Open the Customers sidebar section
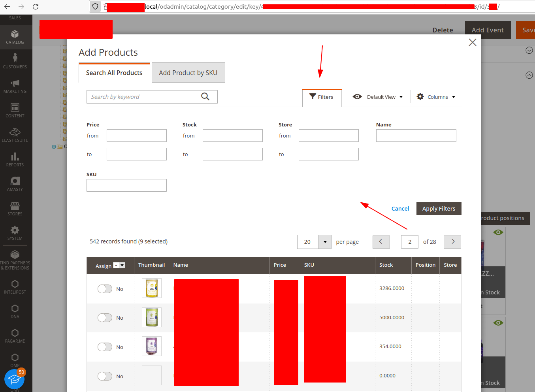Viewport: 535px width, 392px height. [x=15, y=62]
